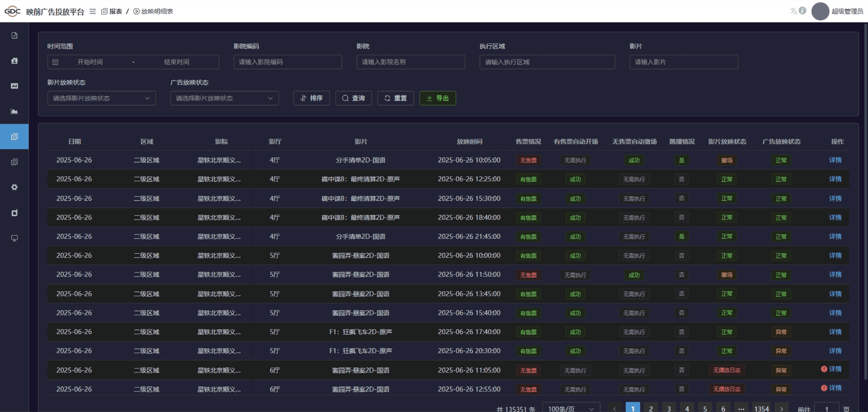Click 开始时间 start date field

[90, 62]
